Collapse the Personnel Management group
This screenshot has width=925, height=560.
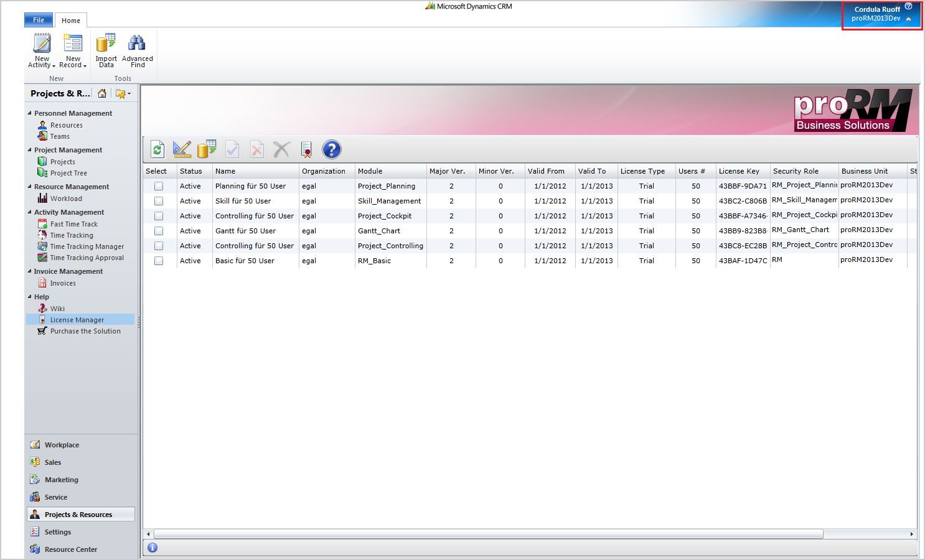[x=29, y=113]
